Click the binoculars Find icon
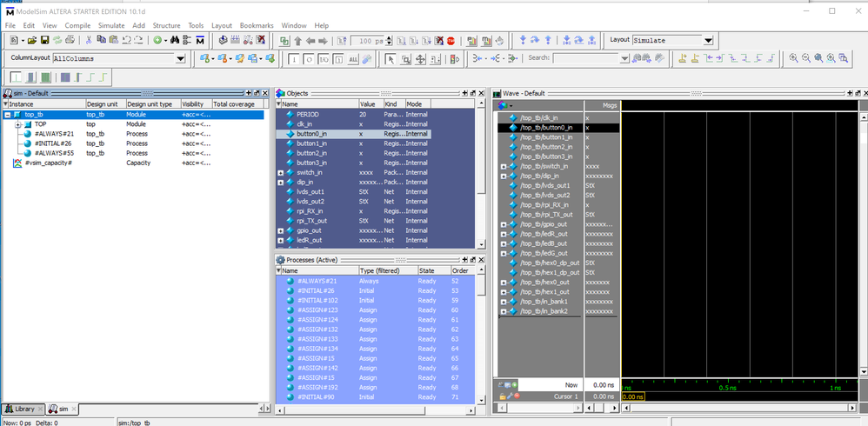Image resolution: width=868 pixels, height=426 pixels. pyautogui.click(x=176, y=41)
